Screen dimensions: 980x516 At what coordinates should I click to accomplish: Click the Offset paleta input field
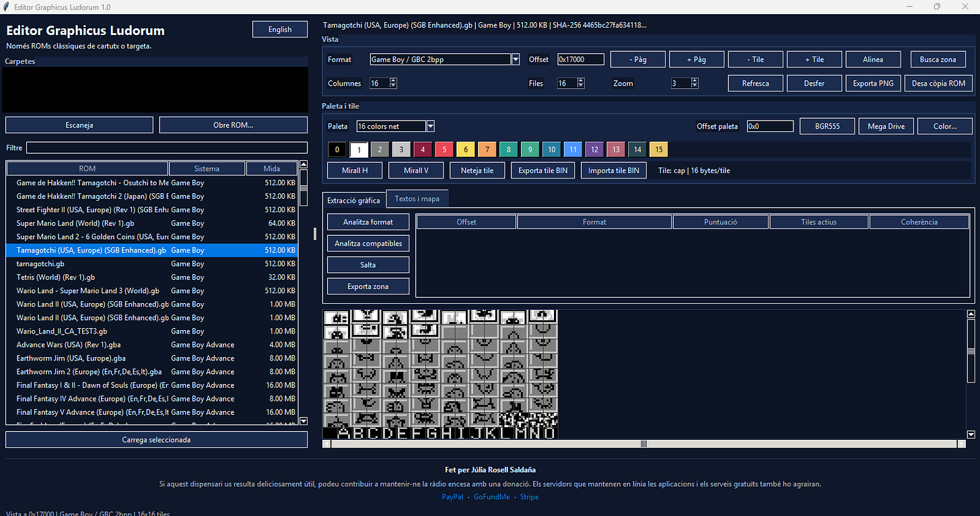pos(770,126)
